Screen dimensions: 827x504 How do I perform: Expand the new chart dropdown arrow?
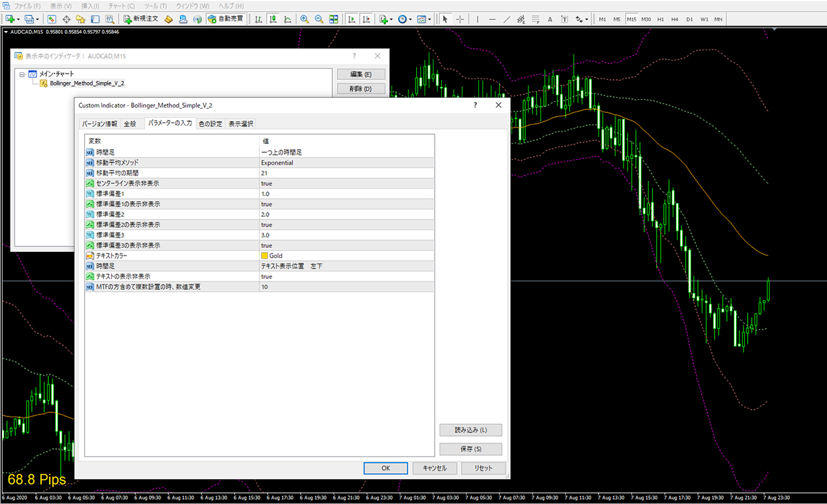click(x=18, y=19)
